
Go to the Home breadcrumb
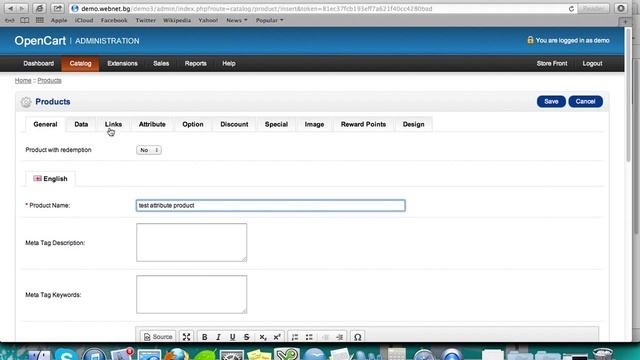click(x=23, y=81)
